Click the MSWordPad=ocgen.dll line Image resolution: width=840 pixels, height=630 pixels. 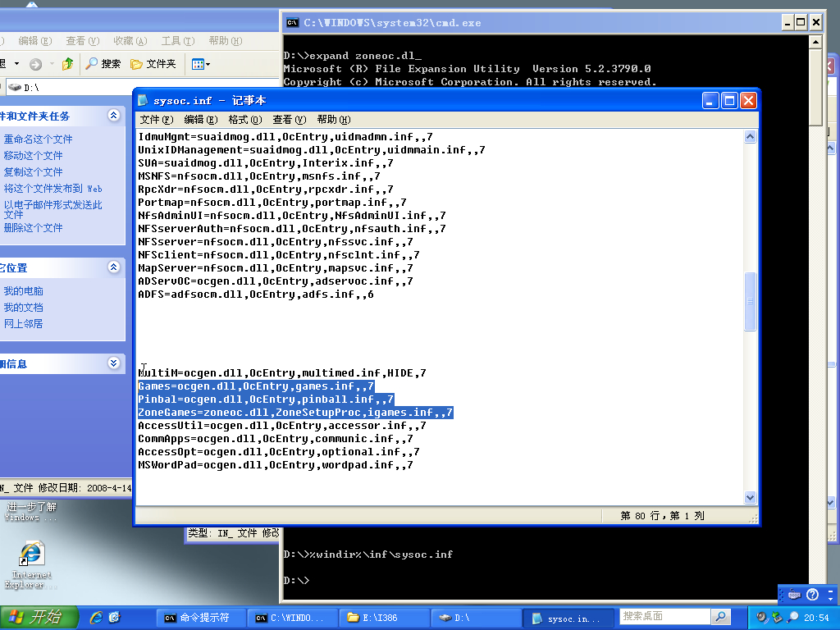(x=276, y=465)
